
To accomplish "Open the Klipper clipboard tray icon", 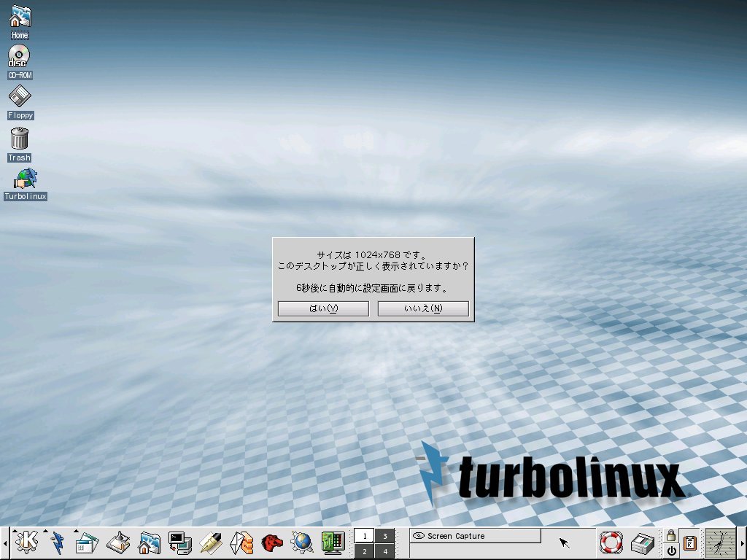I will click(x=689, y=542).
